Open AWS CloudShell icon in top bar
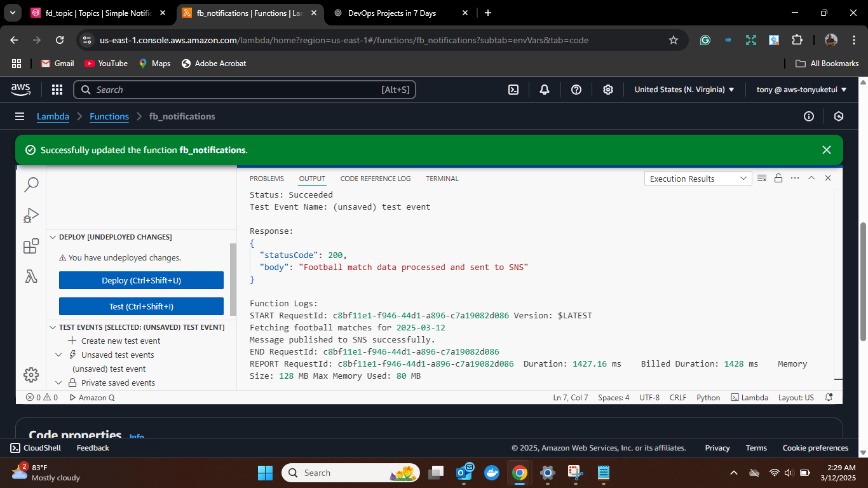Screen dimensions: 868x488 point(513,90)
